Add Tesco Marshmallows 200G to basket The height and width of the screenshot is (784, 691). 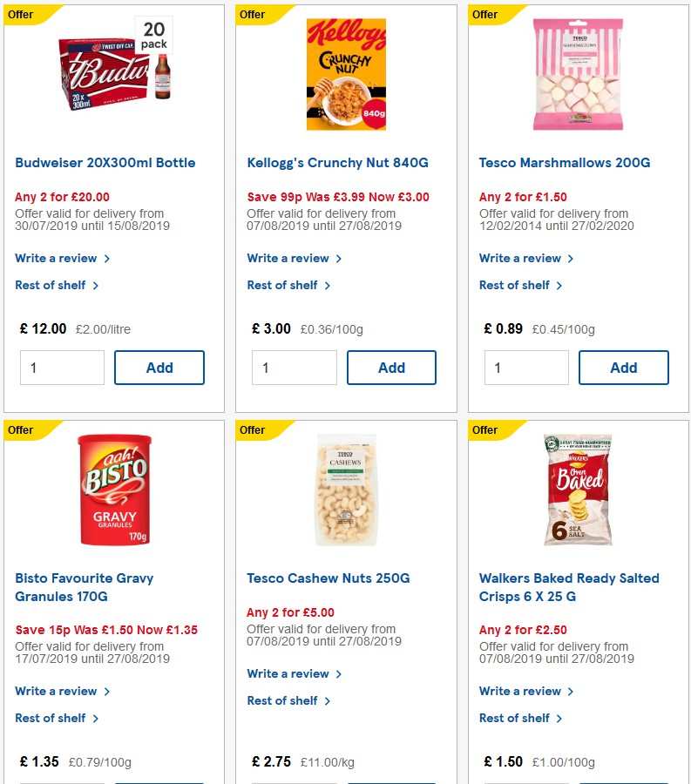[x=624, y=367]
